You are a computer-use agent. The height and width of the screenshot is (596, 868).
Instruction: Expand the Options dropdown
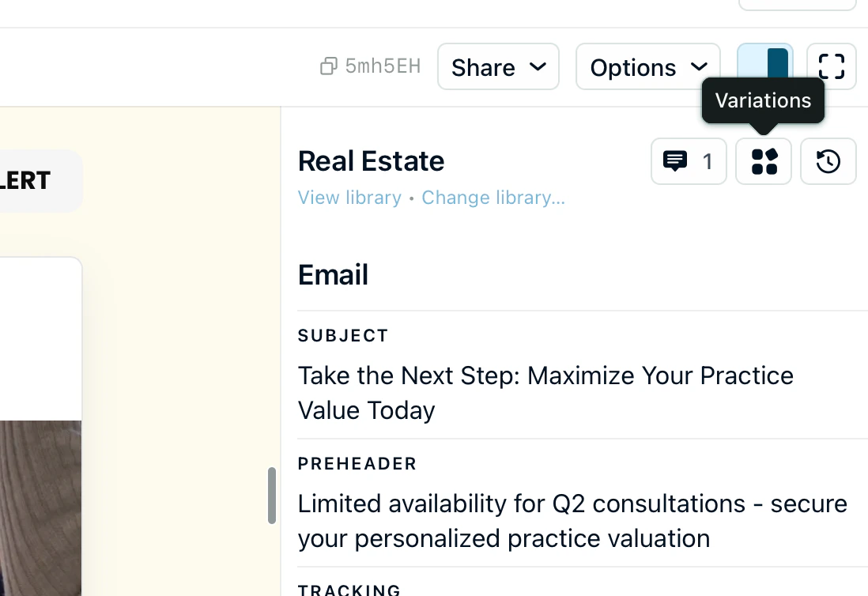[647, 67]
